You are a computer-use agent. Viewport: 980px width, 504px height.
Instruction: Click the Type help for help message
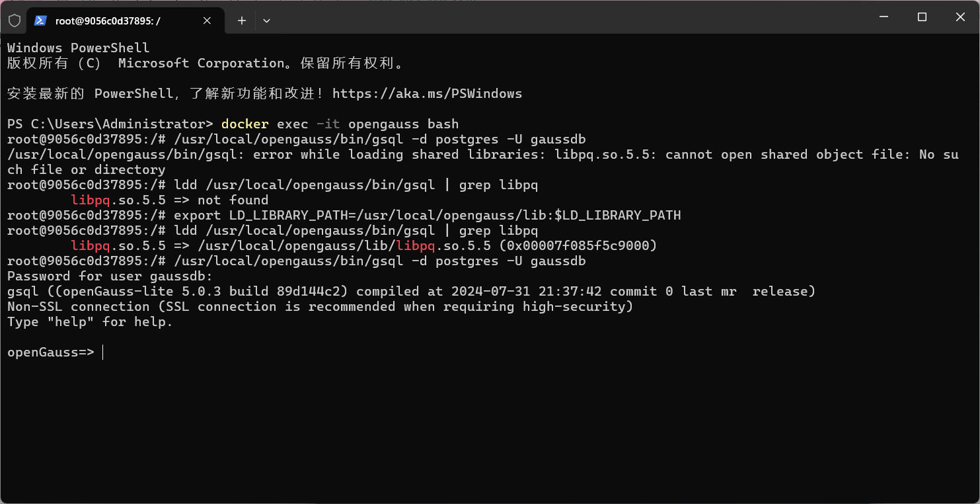click(88, 321)
